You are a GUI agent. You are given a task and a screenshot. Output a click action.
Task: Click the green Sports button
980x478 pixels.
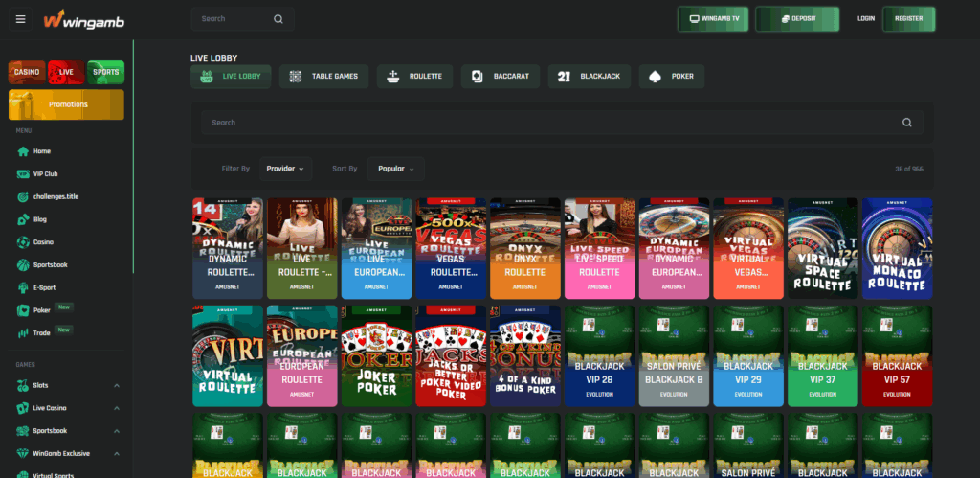pos(105,72)
